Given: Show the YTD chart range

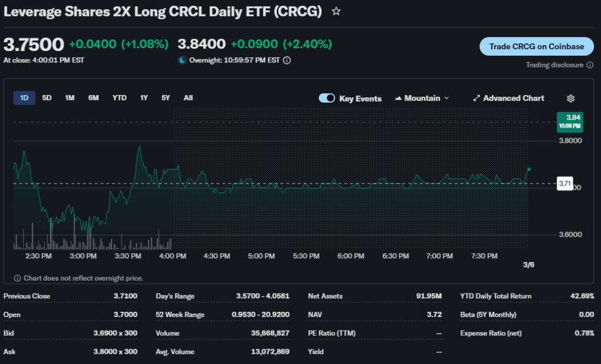Looking at the screenshot, I should tap(119, 98).
